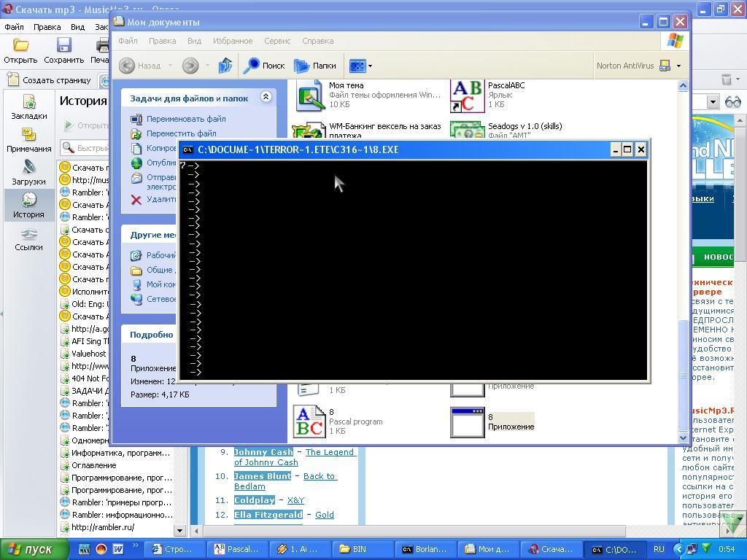Show the Загрузки (Downloads) panel

coord(29,173)
